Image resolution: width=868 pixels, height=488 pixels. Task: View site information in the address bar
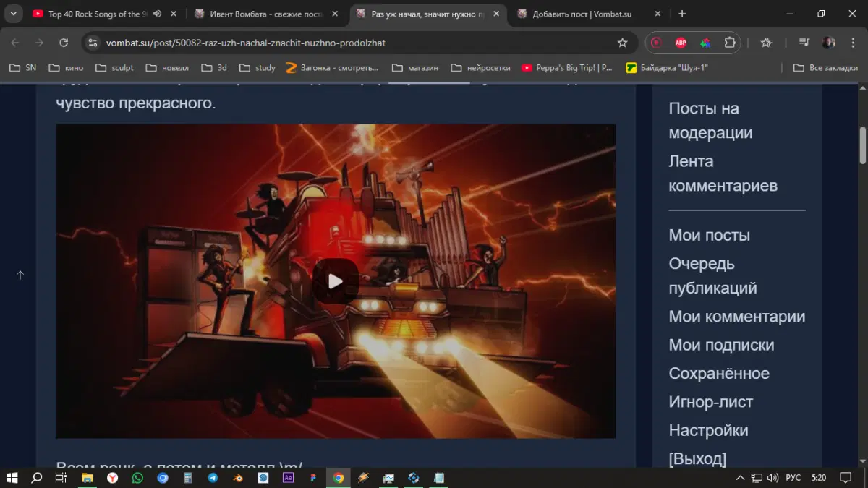[92, 43]
